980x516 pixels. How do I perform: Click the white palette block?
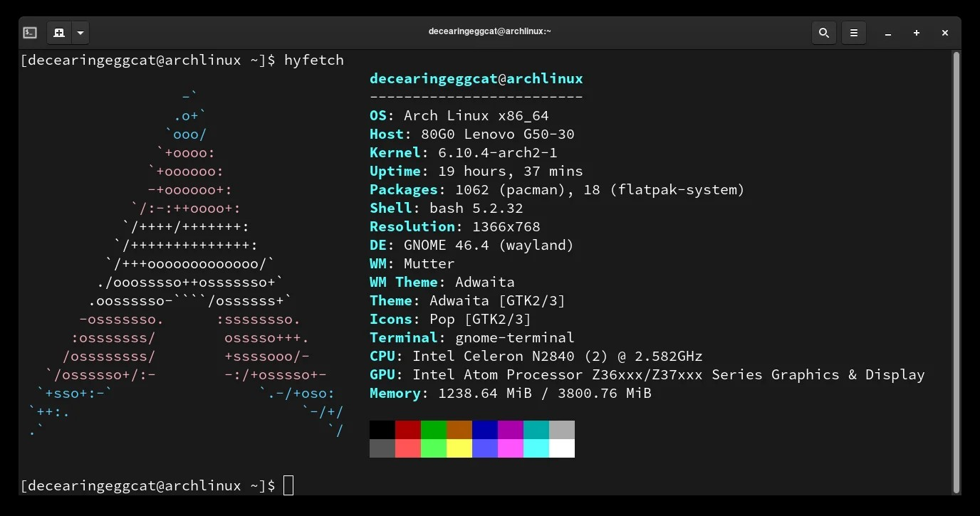tap(562, 448)
